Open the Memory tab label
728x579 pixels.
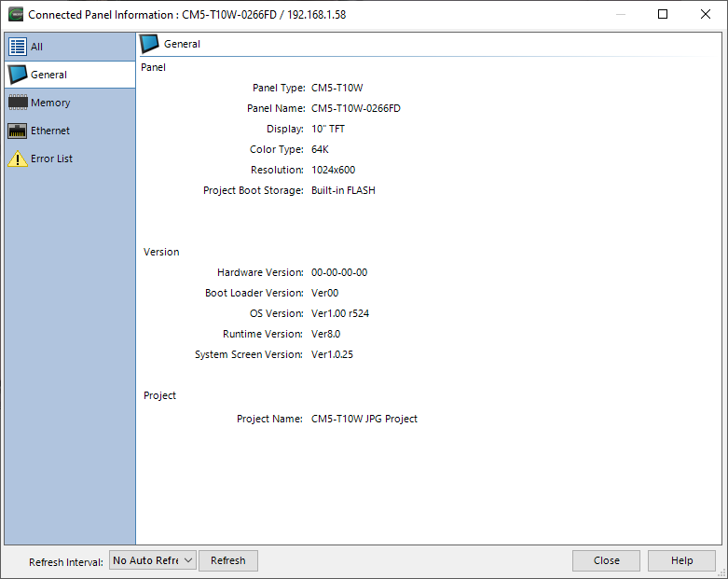pyautogui.click(x=50, y=103)
